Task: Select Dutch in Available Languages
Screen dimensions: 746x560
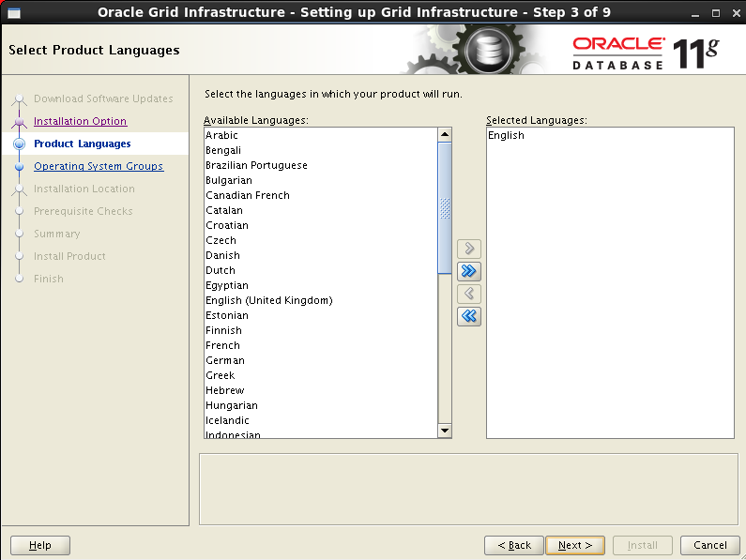Action: click(320, 270)
